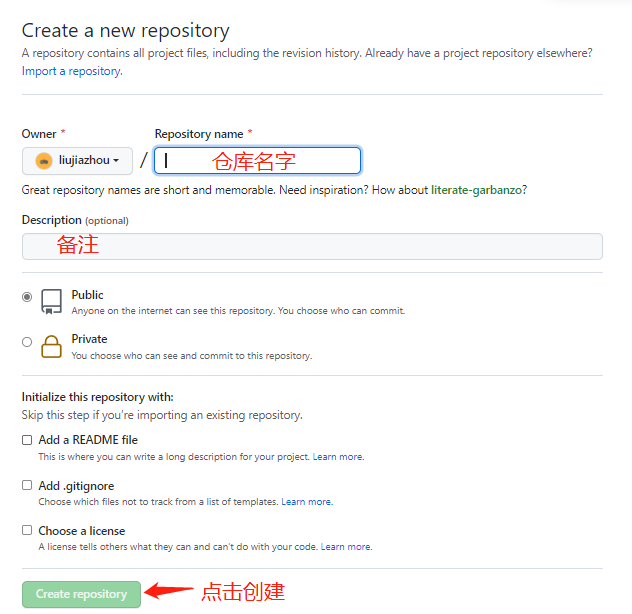The height and width of the screenshot is (614, 632).
Task: Click the Repository name input field
Action: point(257,160)
